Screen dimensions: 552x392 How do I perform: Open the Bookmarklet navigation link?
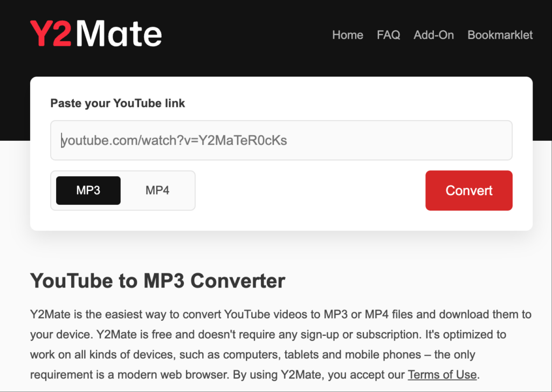pos(500,35)
